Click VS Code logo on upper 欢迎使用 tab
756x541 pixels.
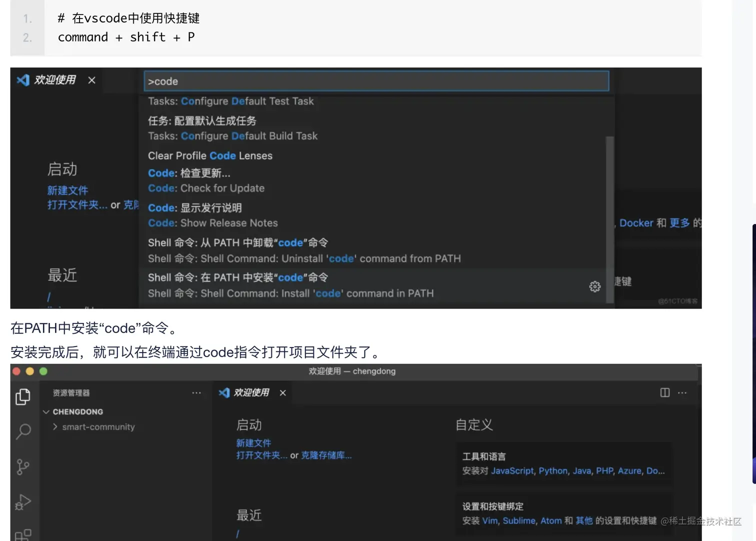(23, 80)
